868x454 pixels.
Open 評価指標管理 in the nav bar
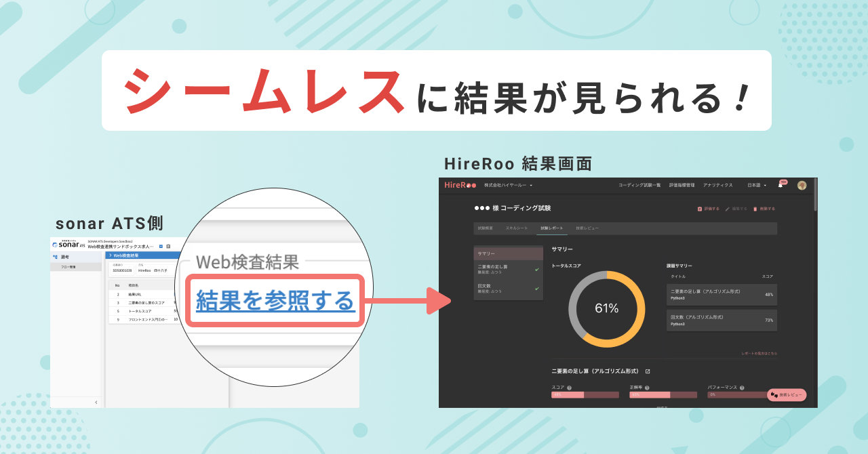[x=682, y=185]
